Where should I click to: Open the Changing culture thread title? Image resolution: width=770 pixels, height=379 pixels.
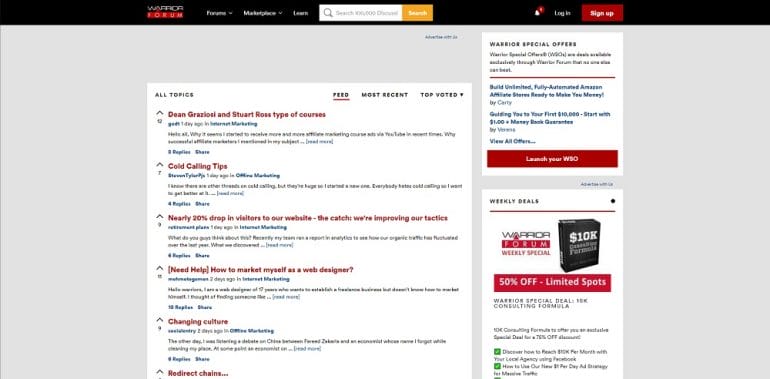coord(198,322)
